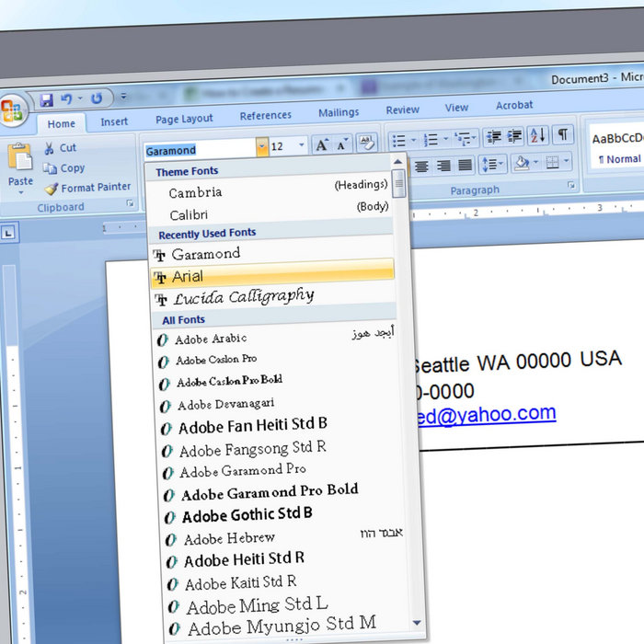Open the Acrobat tab
Image resolution: width=644 pixels, height=644 pixels.
click(x=514, y=106)
